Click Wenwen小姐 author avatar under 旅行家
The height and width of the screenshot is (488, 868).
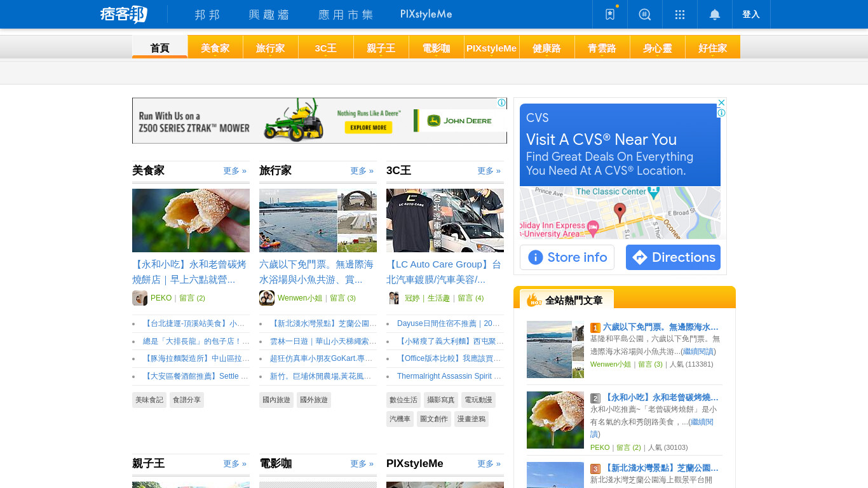pyautogui.click(x=267, y=298)
